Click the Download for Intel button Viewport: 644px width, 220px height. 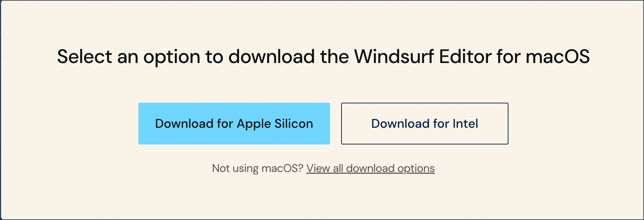pyautogui.click(x=424, y=124)
